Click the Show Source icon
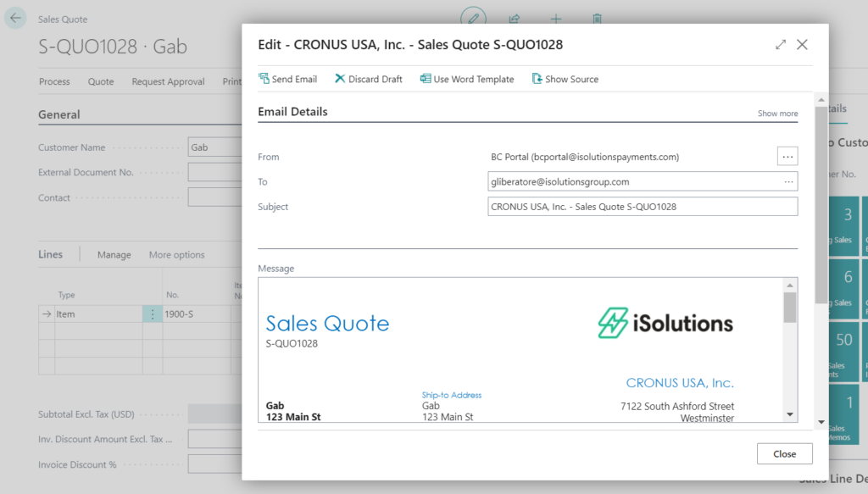This screenshot has height=494, width=868. (x=537, y=79)
